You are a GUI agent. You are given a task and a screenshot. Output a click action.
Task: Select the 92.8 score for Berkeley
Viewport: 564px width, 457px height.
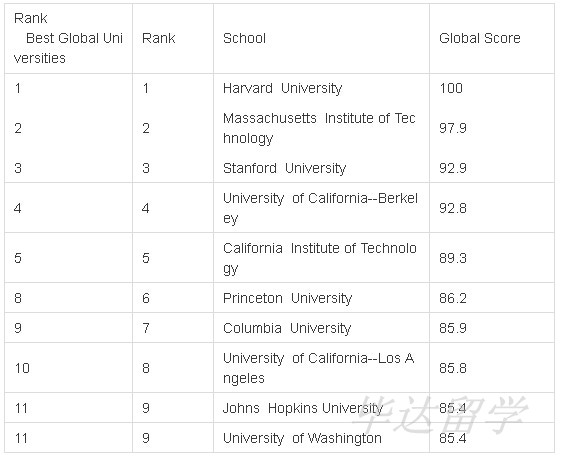click(452, 208)
